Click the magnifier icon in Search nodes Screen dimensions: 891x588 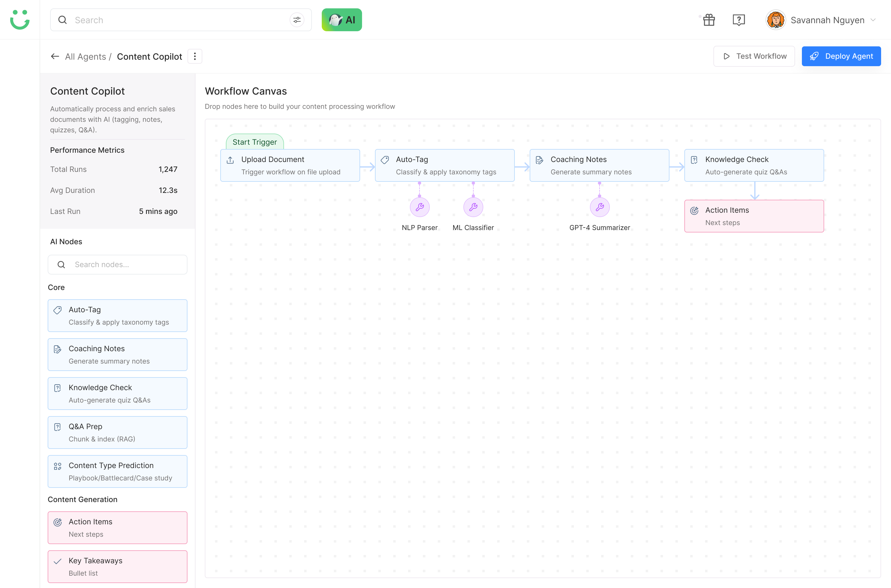pos(61,265)
